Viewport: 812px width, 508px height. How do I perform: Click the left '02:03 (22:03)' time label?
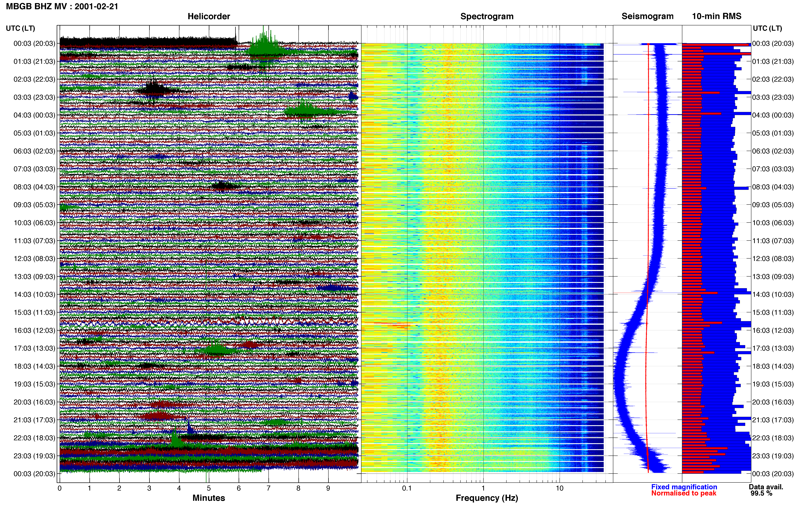(34, 79)
